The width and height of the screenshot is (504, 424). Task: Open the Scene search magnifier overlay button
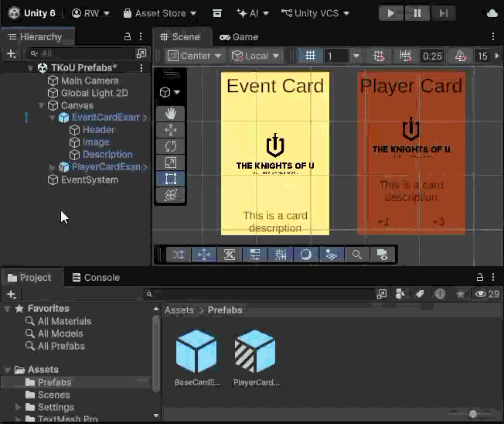tap(357, 255)
